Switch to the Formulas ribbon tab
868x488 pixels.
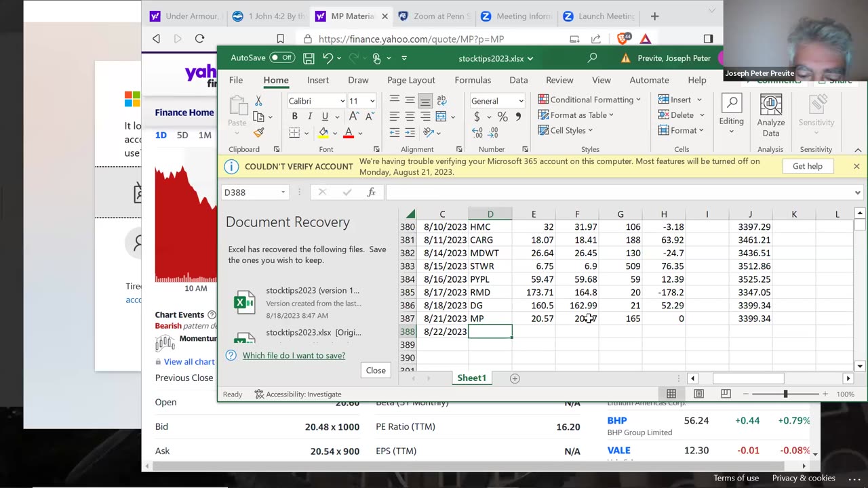click(x=473, y=80)
